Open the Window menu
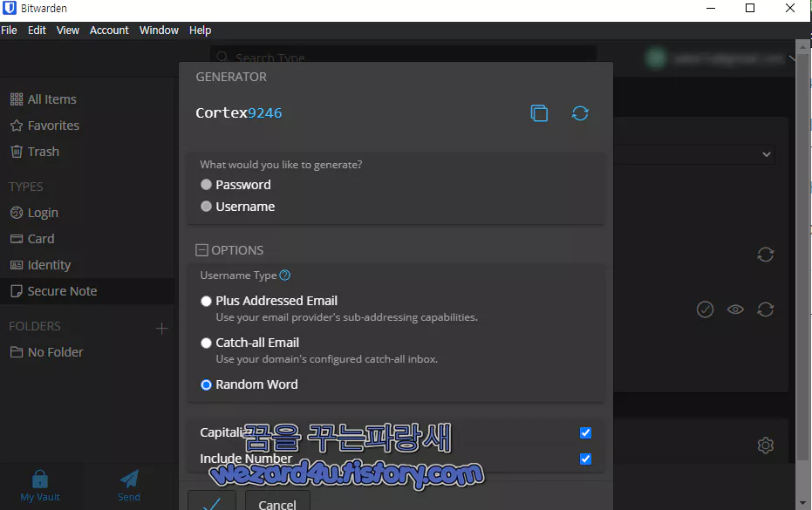 (159, 30)
